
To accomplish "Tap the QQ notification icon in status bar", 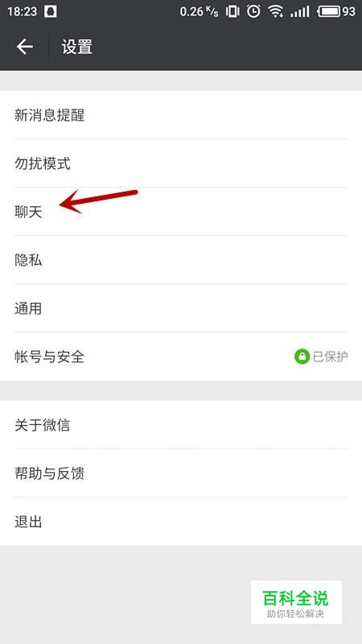I will [50, 11].
